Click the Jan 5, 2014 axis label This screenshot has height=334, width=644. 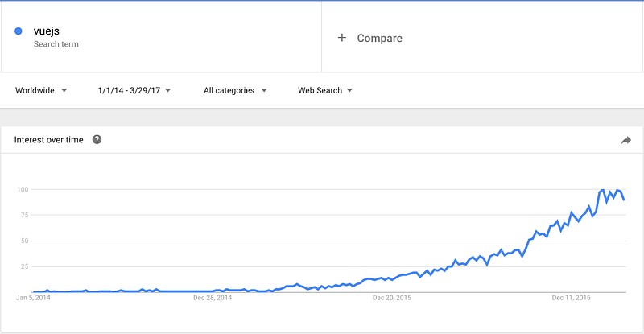[x=33, y=297]
